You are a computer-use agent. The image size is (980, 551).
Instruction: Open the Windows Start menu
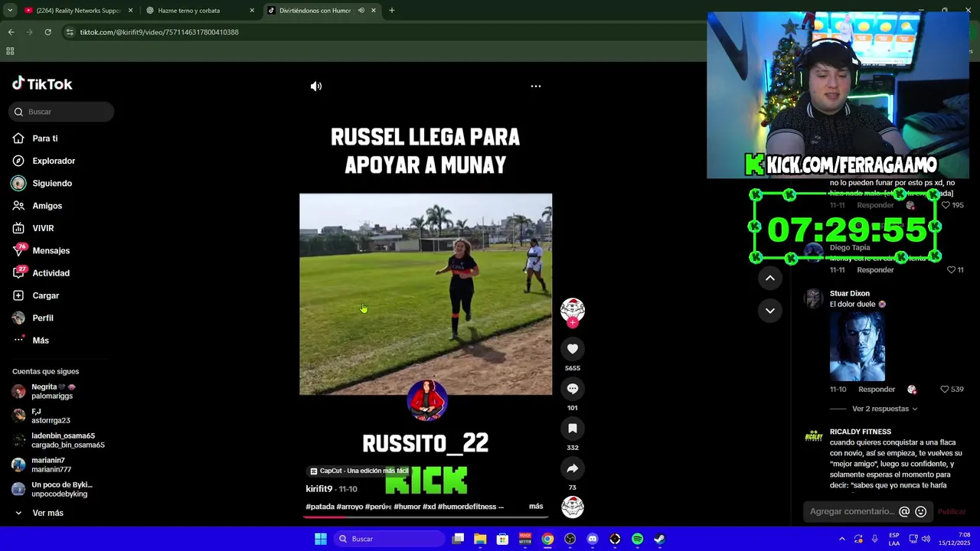pos(320,539)
